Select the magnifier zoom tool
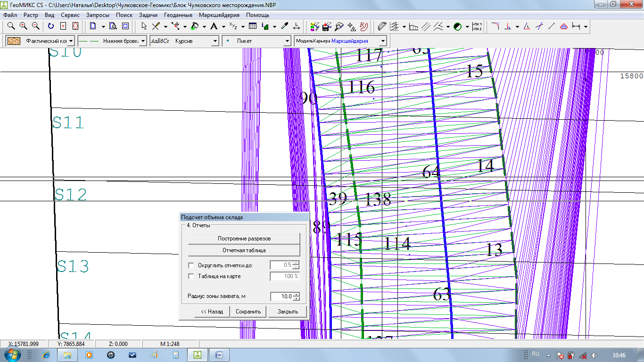The image size is (644, 362). [x=11, y=26]
